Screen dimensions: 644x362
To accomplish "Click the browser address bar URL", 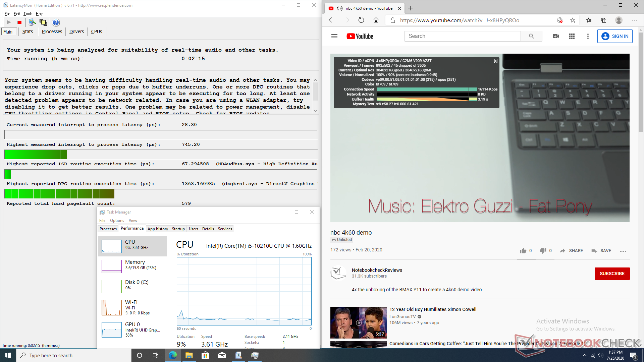I will click(x=460, y=20).
